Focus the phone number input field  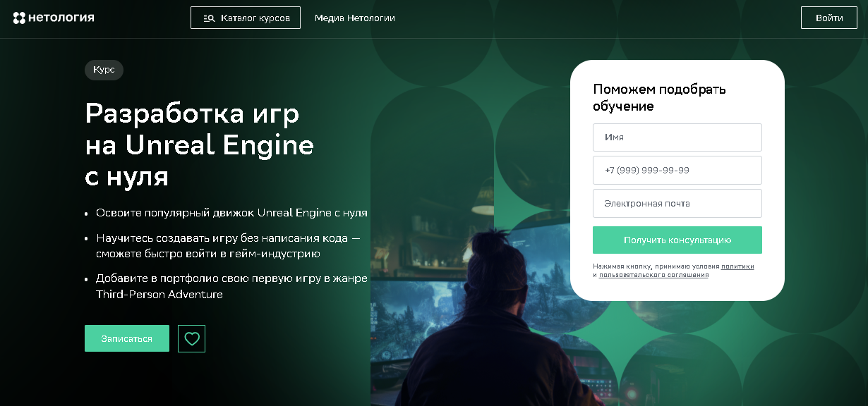(x=677, y=170)
